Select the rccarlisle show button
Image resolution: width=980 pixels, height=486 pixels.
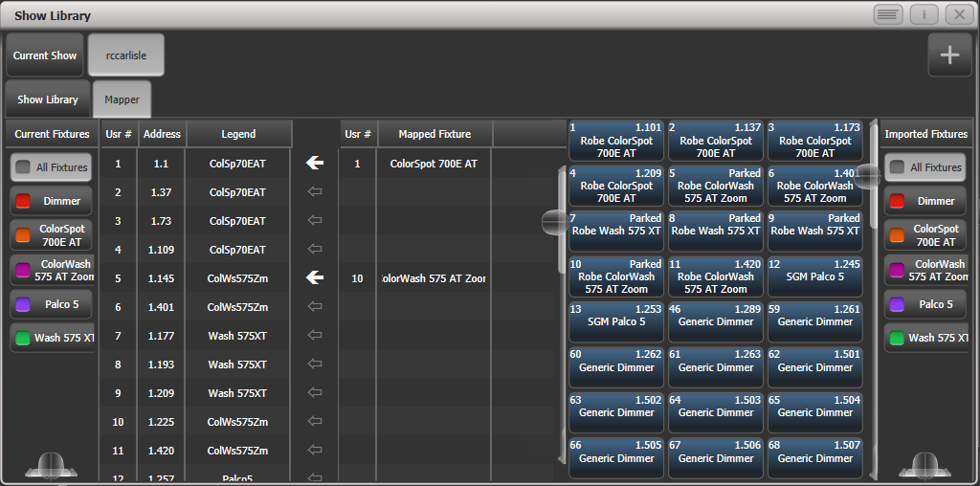click(125, 55)
